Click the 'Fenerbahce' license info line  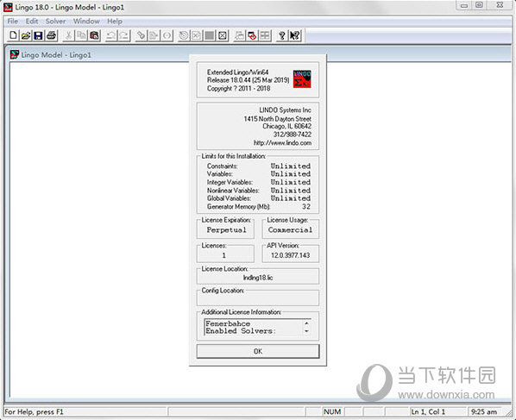pyautogui.click(x=228, y=323)
